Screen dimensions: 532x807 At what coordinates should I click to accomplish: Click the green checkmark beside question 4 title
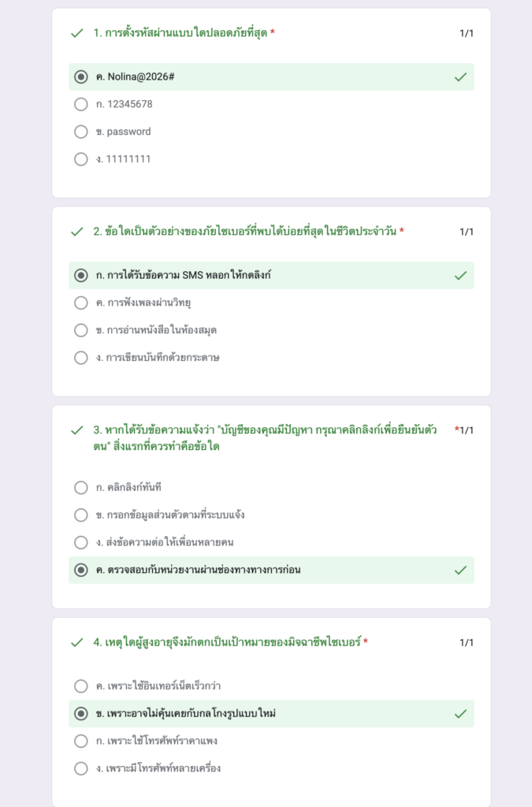click(x=76, y=643)
